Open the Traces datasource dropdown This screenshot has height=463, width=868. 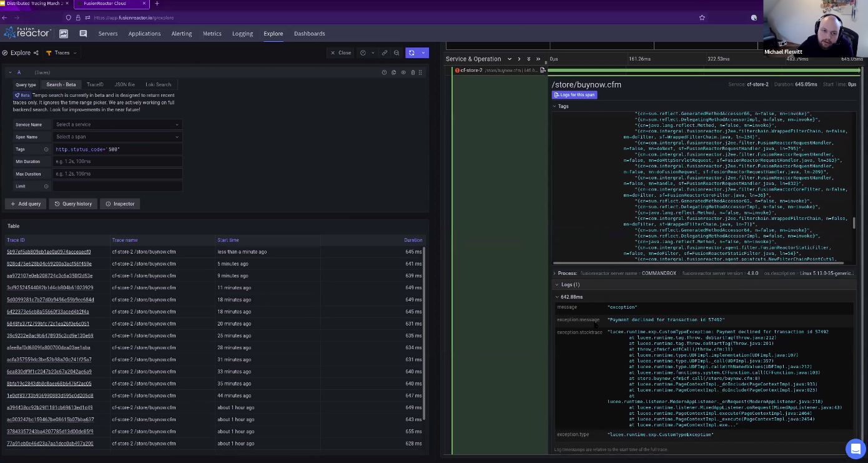61,53
